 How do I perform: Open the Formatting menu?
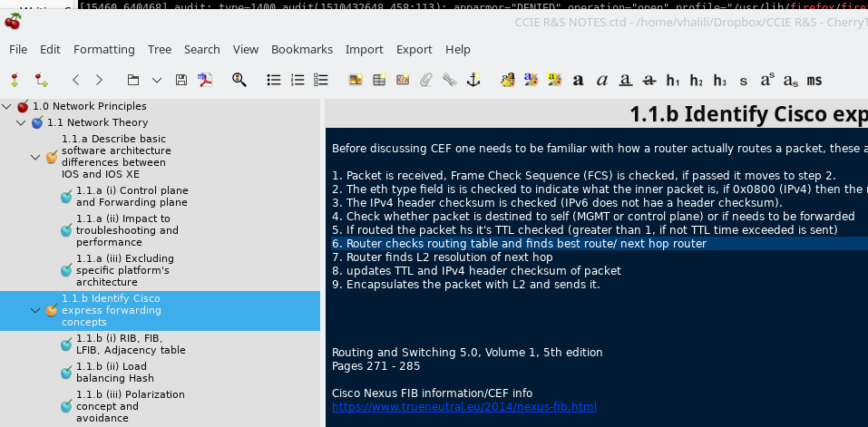[x=104, y=49]
